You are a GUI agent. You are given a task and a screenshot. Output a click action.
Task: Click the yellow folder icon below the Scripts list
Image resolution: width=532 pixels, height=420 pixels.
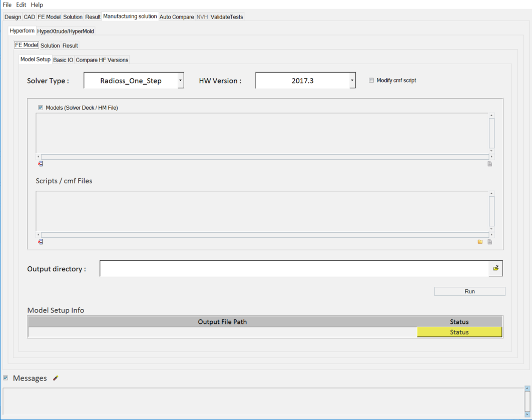(480, 242)
